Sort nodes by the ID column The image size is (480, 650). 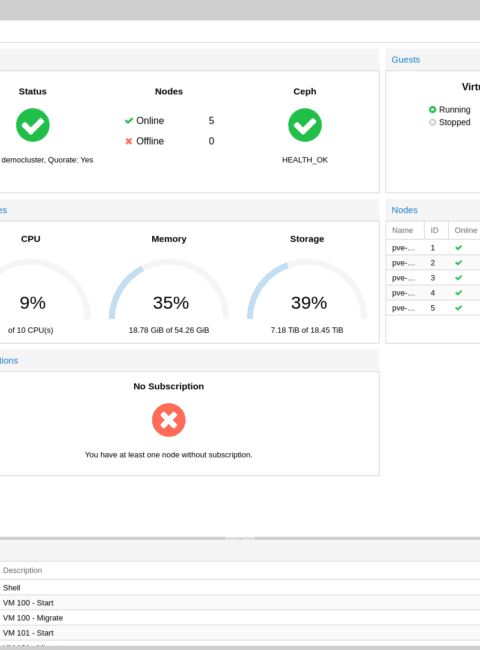(x=436, y=230)
